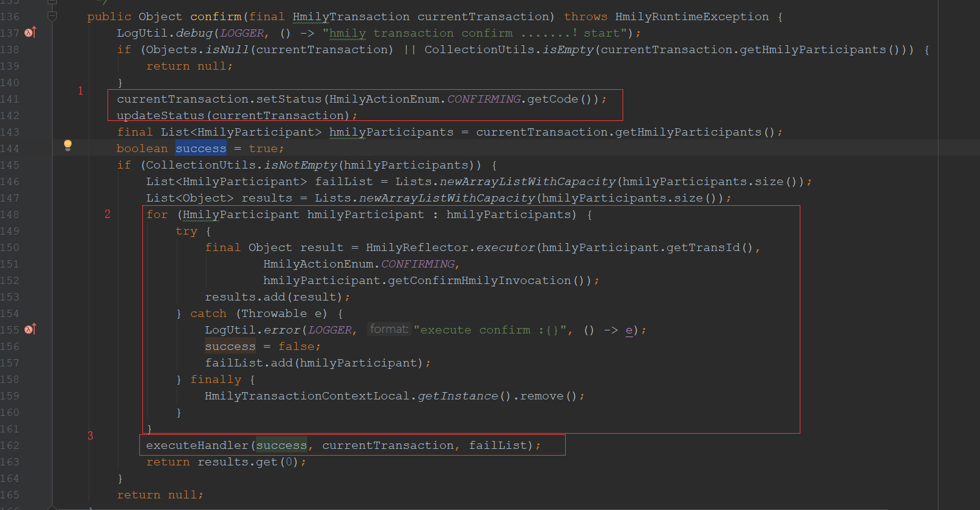The image size is (980, 510).
Task: Click 'remove()' call on line 159
Action: [x=549, y=396]
